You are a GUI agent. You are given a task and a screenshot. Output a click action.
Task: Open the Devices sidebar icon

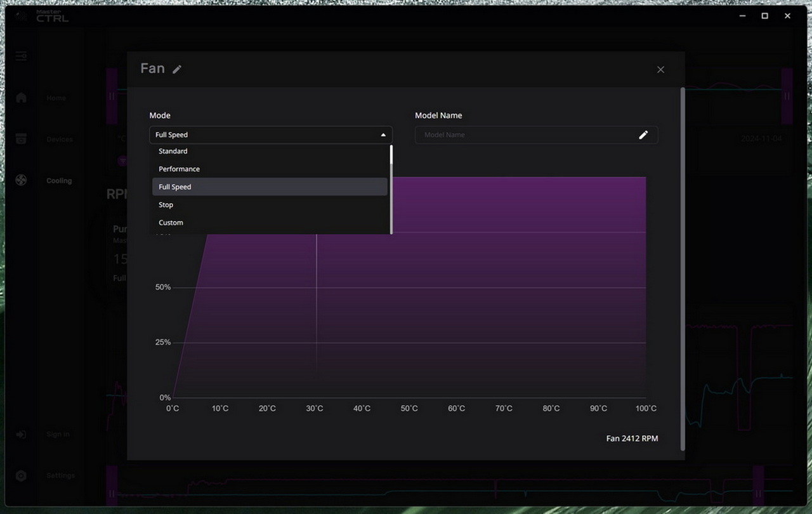coord(21,139)
